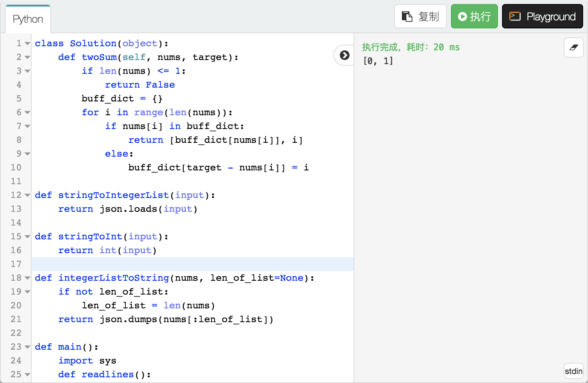Fold the readlines function on line 25

(x=27, y=374)
